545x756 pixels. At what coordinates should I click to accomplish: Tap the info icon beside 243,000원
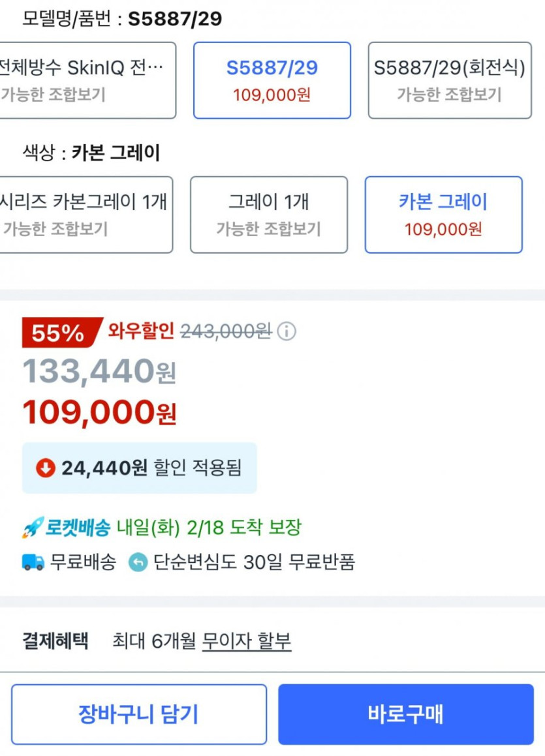pyautogui.click(x=286, y=332)
